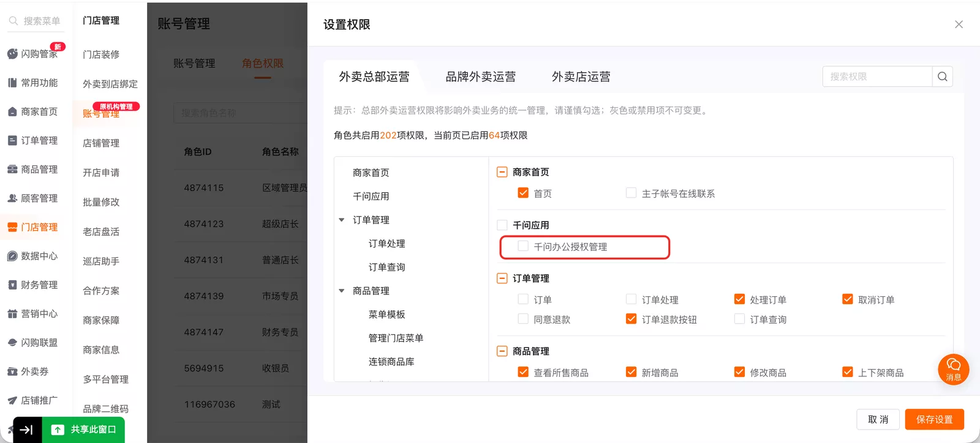Open 订单管理 sidebar icon
Viewport: 980px width, 443px height.
pos(12,140)
